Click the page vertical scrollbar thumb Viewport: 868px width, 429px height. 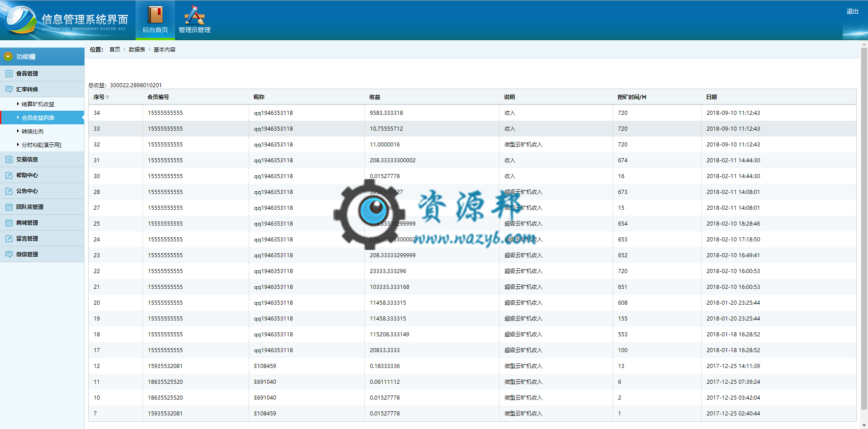click(x=864, y=228)
